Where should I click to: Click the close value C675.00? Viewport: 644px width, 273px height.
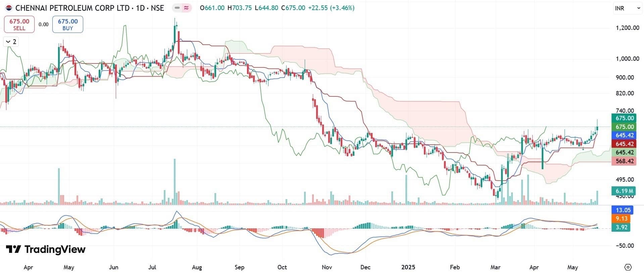293,8
